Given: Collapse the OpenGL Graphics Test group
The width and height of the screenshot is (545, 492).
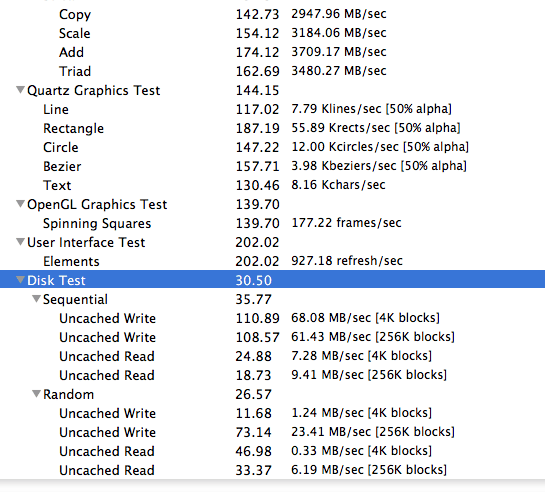Looking at the screenshot, I should (21, 204).
